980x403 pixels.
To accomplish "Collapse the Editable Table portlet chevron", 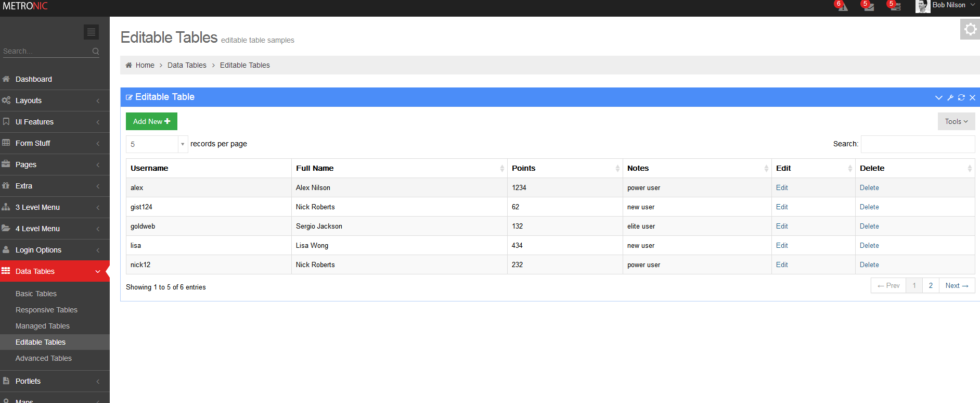I will 938,97.
